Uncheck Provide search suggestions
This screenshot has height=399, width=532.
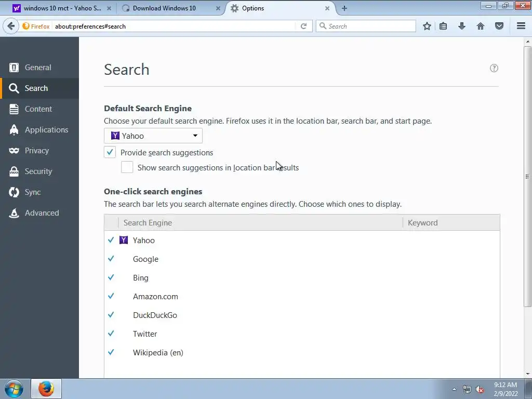tap(110, 152)
